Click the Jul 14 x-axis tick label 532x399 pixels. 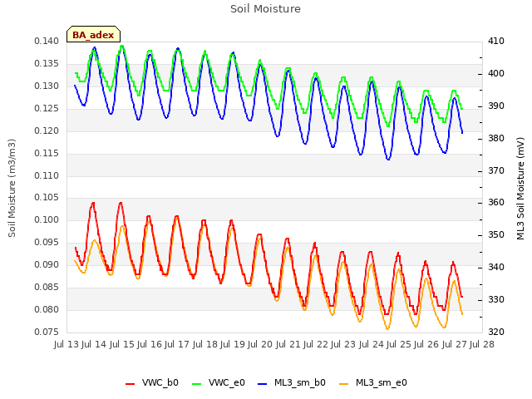(94, 344)
